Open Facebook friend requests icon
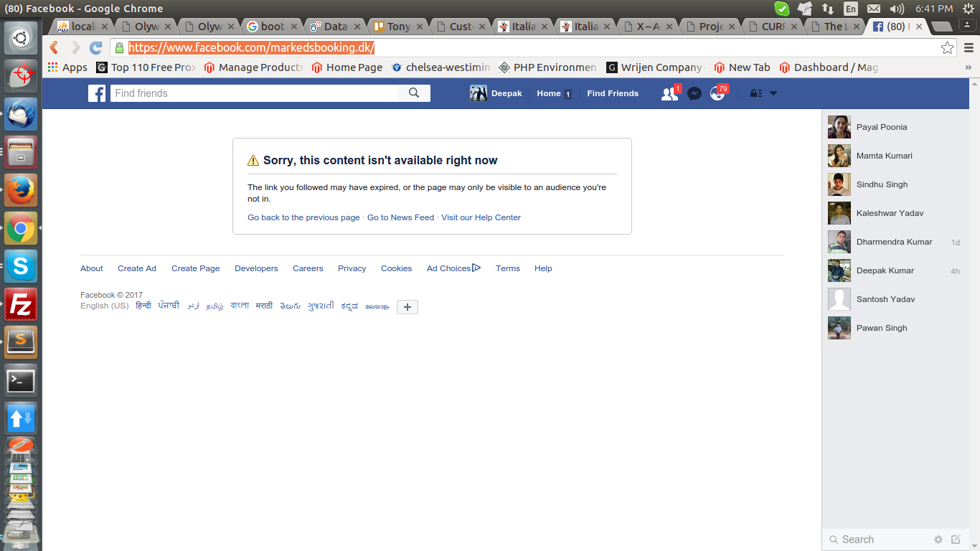 [669, 93]
